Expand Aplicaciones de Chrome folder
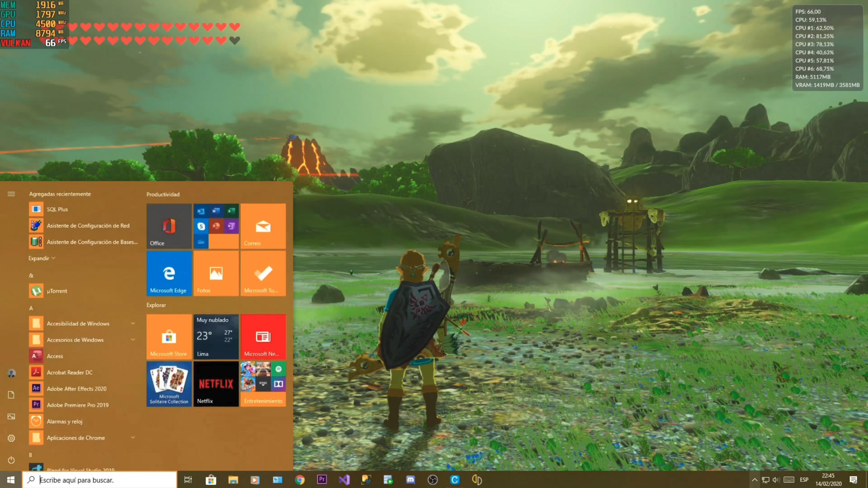868x488 pixels. (133, 437)
